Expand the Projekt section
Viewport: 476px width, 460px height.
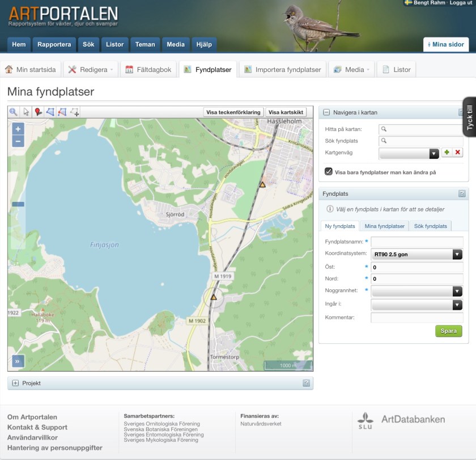pos(15,383)
